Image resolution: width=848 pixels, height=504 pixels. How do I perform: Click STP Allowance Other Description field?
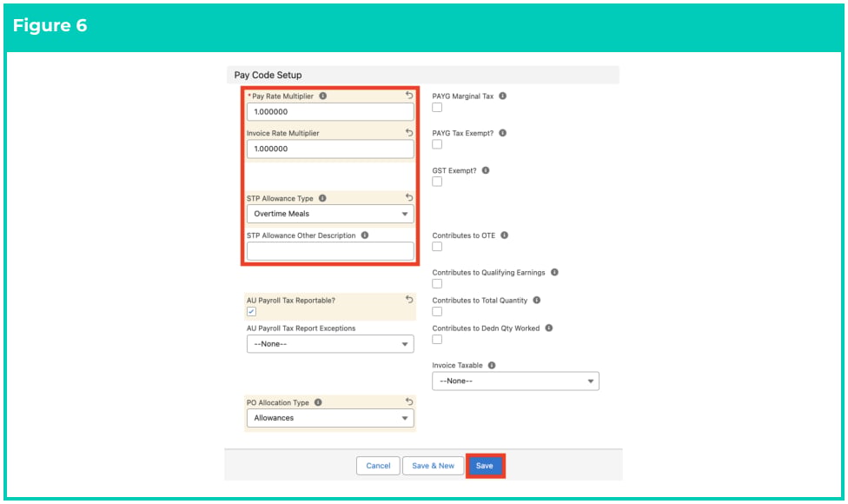pos(330,251)
